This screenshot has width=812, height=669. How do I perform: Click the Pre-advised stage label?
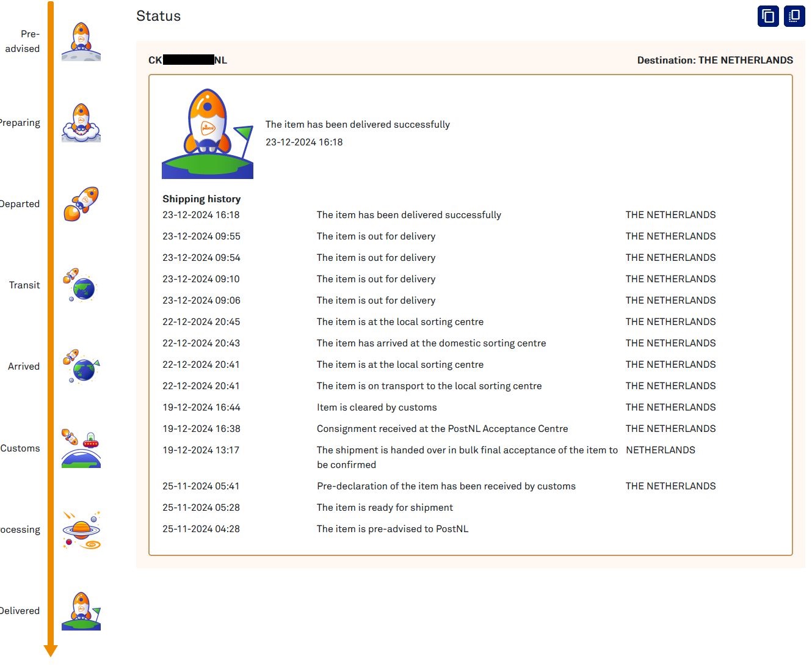click(x=23, y=42)
